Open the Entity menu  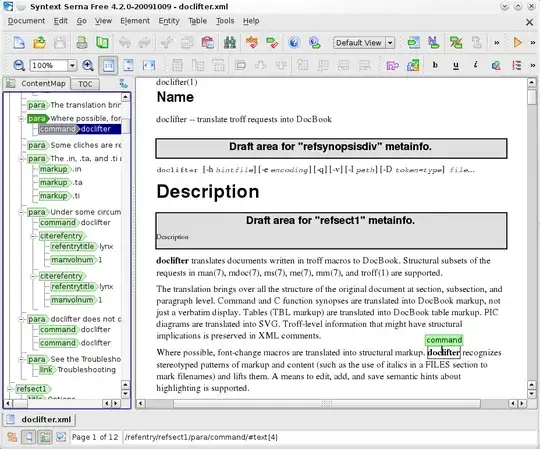pyautogui.click(x=169, y=21)
